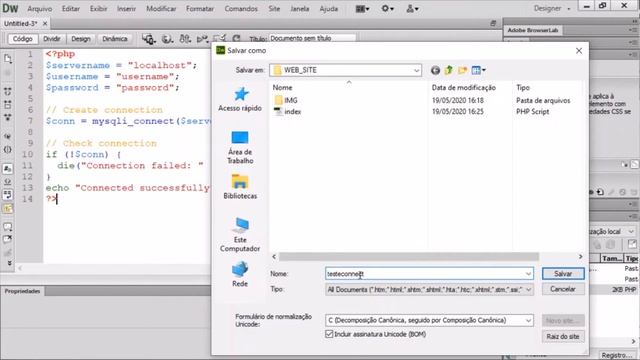Open the Salvar em folder dropdown
The image size is (640, 360).
pos(416,70)
